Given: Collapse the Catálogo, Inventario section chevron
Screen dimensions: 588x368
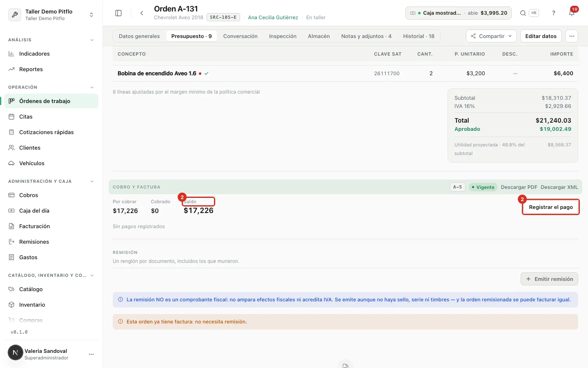Looking at the screenshot, I should click(92, 276).
